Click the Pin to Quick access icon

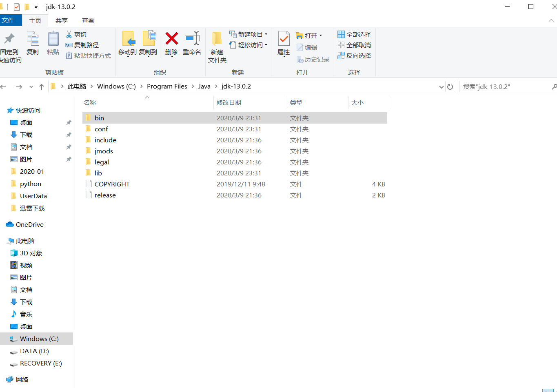(x=9, y=39)
